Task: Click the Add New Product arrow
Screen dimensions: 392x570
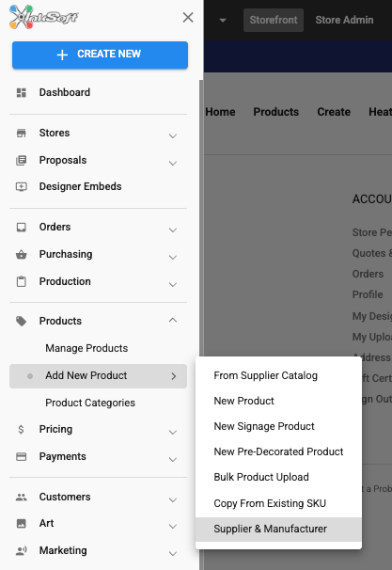Action: 174,376
